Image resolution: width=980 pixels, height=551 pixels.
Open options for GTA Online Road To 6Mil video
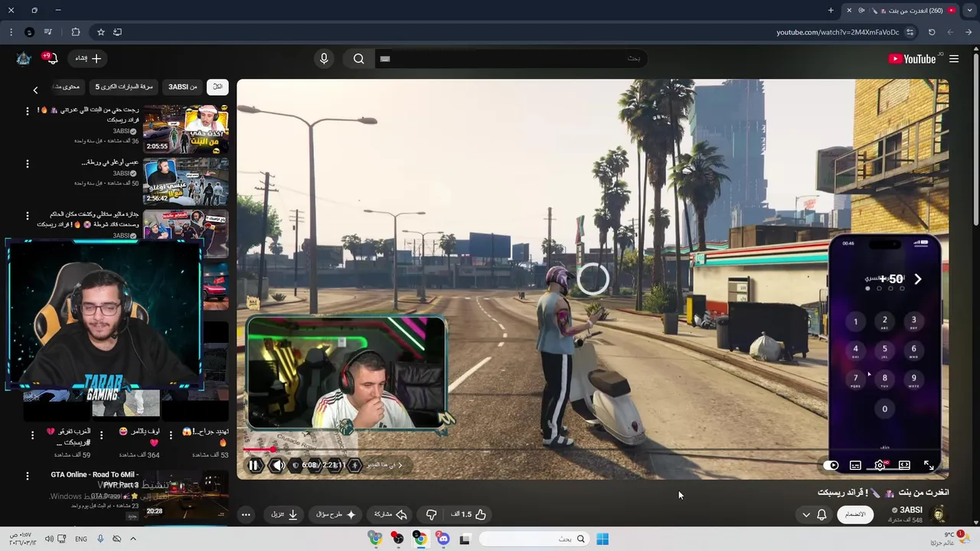click(x=28, y=476)
